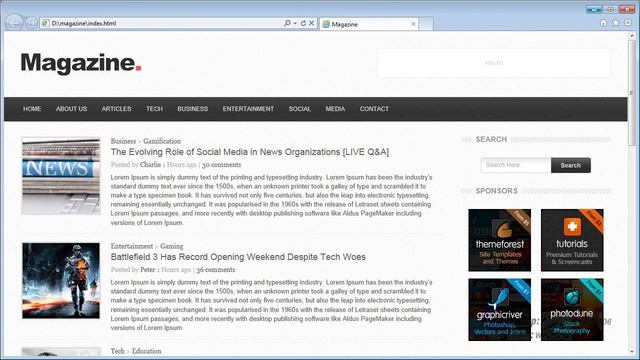Click author Charlie link
The height and width of the screenshot is (360, 640).
click(x=151, y=164)
